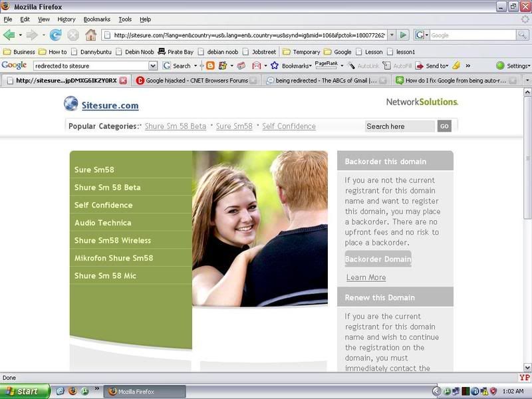
Task: Open the Temporary bookmarks folder
Action: [x=302, y=52]
